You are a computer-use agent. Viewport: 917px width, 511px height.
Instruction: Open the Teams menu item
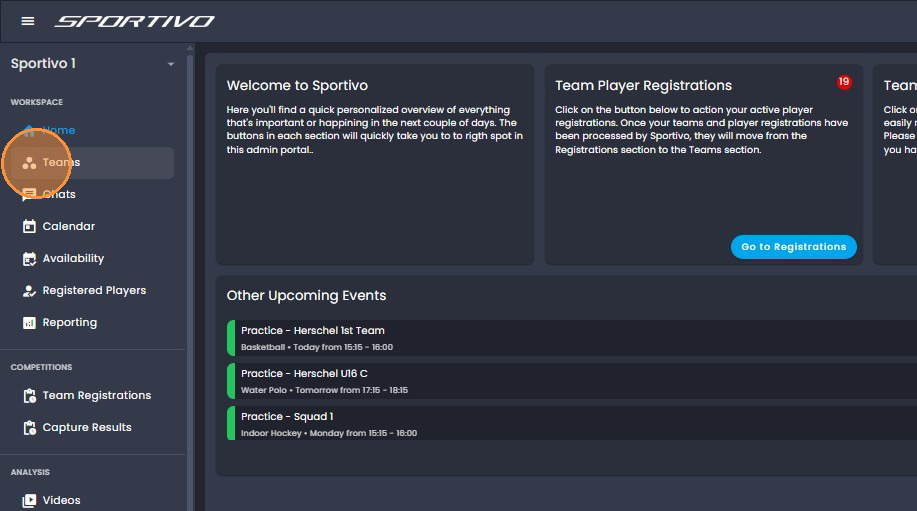92,163
